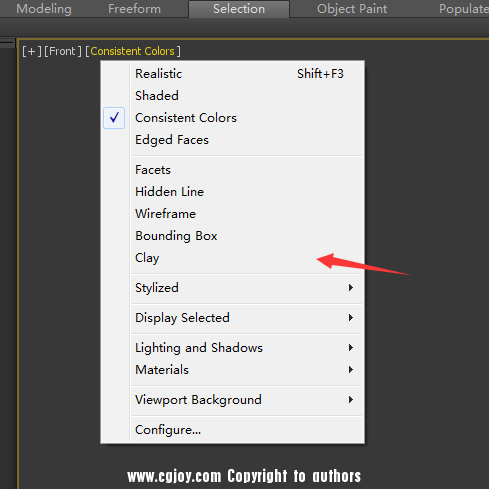Screen dimensions: 489x489
Task: Select the Realistic shading mode
Action: tap(247, 74)
